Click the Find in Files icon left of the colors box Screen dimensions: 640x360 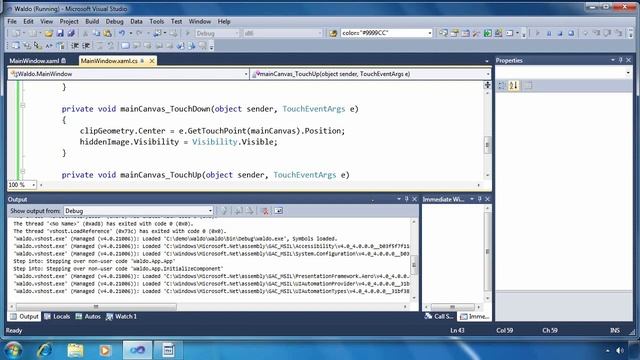[x=333, y=33]
